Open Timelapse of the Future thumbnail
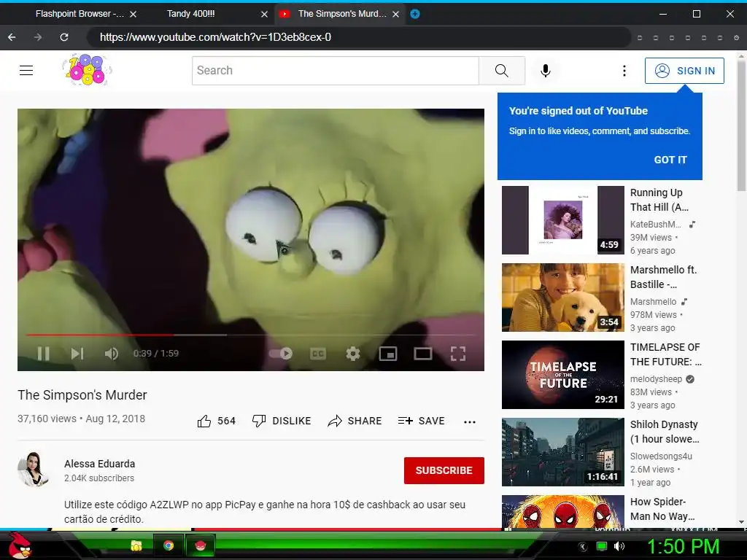The image size is (747, 560). click(562, 374)
